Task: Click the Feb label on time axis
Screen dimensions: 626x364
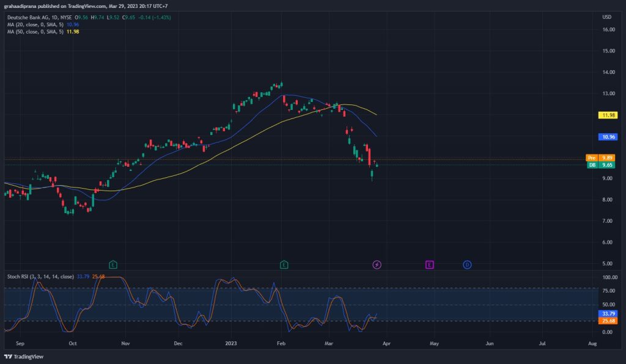Action: click(x=281, y=344)
